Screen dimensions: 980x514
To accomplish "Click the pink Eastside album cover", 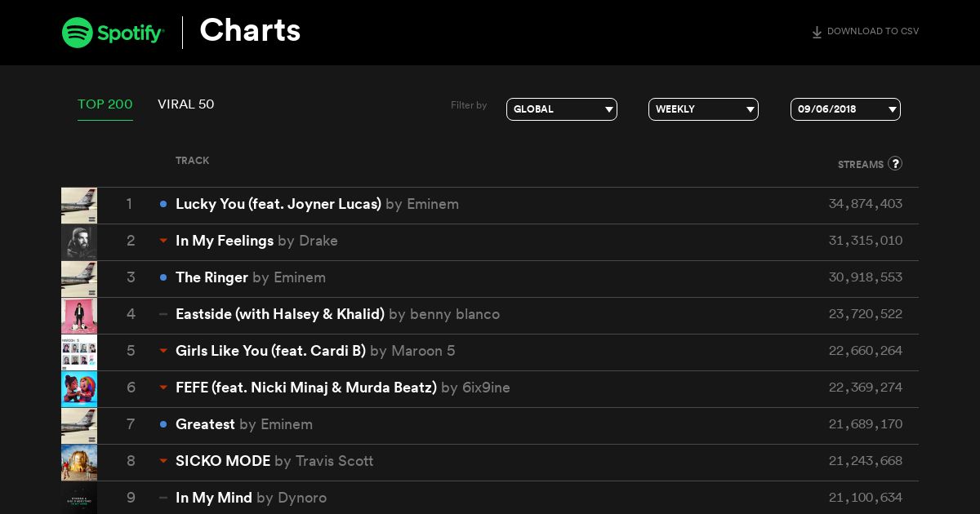I will pos(79,316).
